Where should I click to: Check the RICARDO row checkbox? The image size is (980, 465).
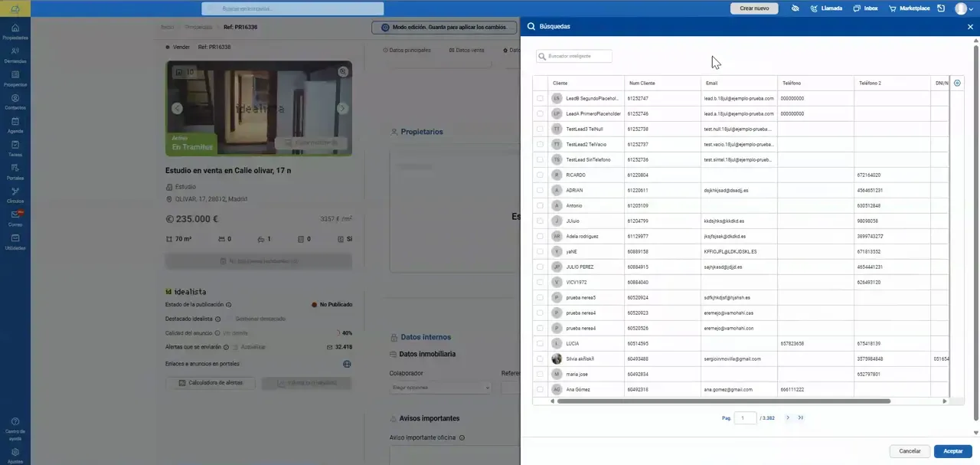point(541,175)
